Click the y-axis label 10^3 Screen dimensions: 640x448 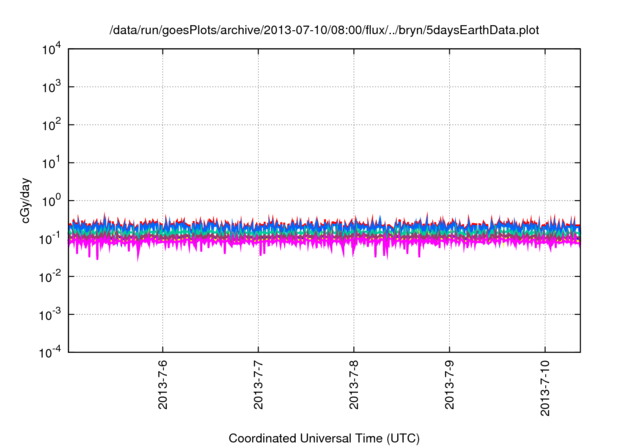pos(52,87)
